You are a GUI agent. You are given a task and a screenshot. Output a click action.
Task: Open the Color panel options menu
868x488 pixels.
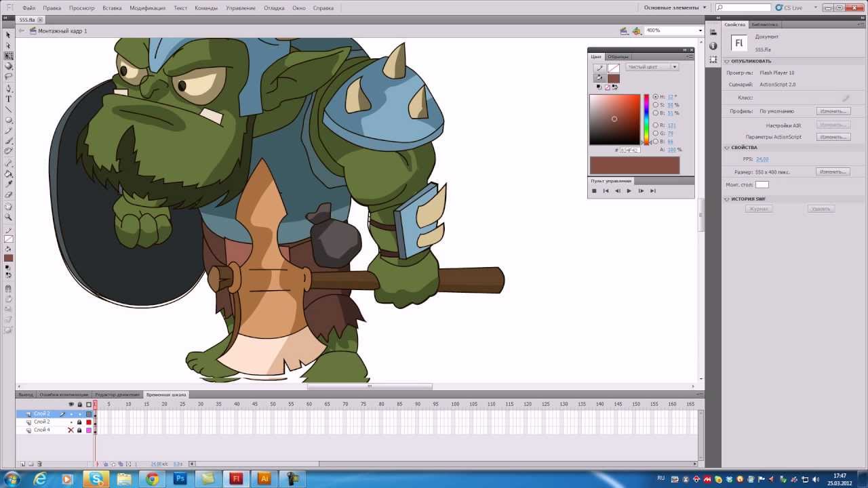click(690, 57)
